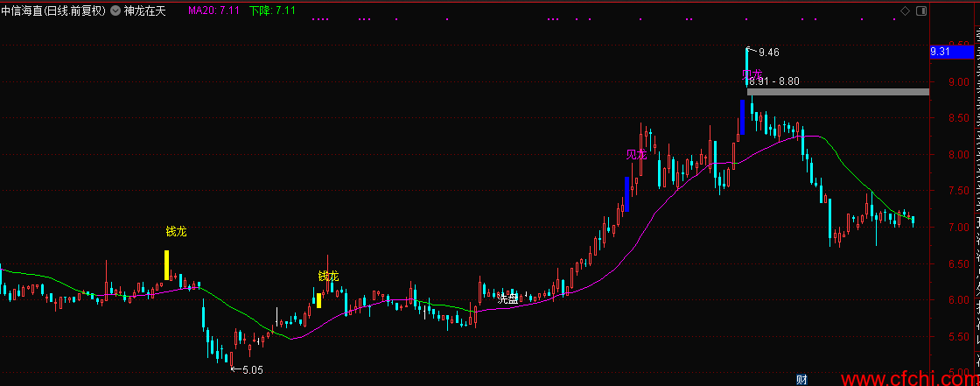Click the stock title 中信海直(日线.前复权)
Viewport: 980px width, 386px height.
click(53, 11)
